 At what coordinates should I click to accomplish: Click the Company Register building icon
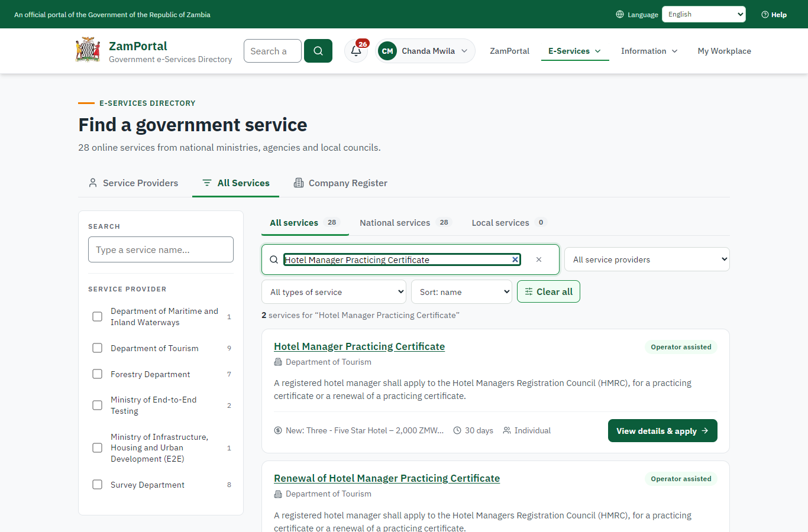tap(299, 183)
